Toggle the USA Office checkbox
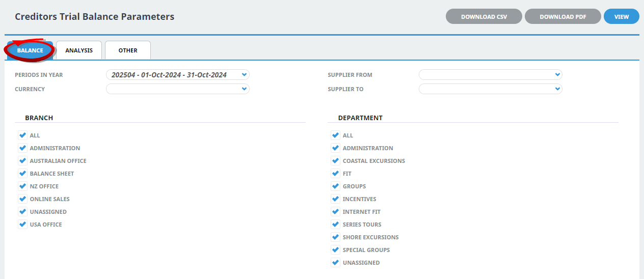The image size is (644, 279). [x=22, y=225]
